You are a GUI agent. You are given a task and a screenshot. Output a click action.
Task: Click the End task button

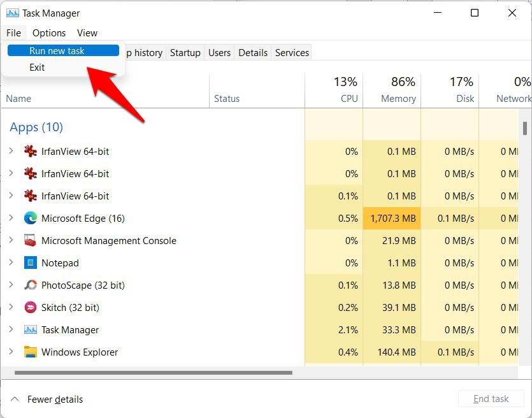click(491, 399)
